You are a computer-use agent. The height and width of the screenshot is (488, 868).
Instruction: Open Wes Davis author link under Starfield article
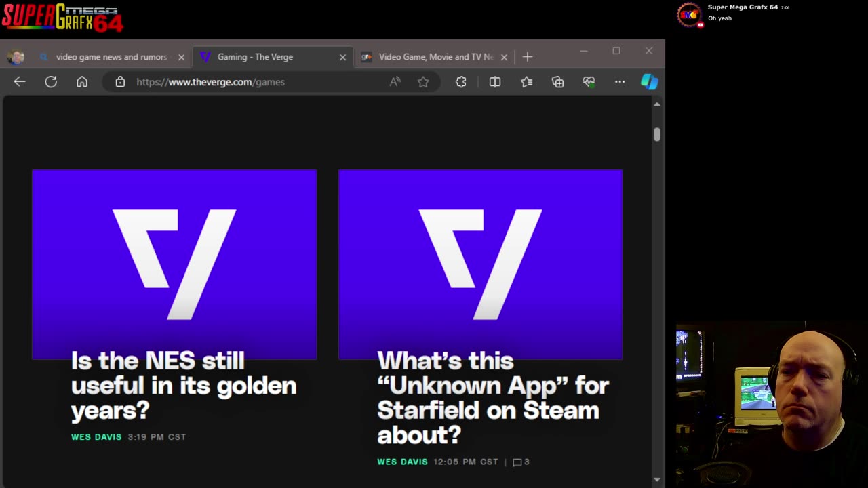tap(402, 462)
